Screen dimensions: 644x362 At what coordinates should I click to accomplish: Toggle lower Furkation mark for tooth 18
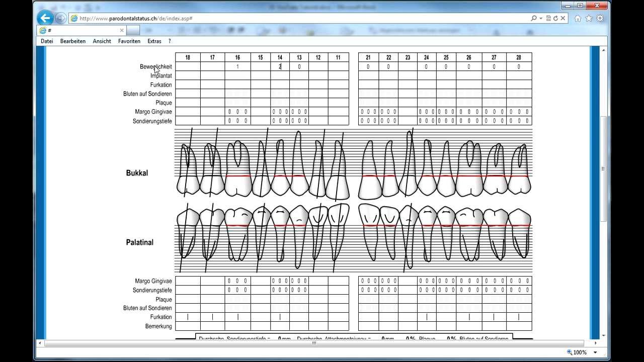(x=188, y=317)
